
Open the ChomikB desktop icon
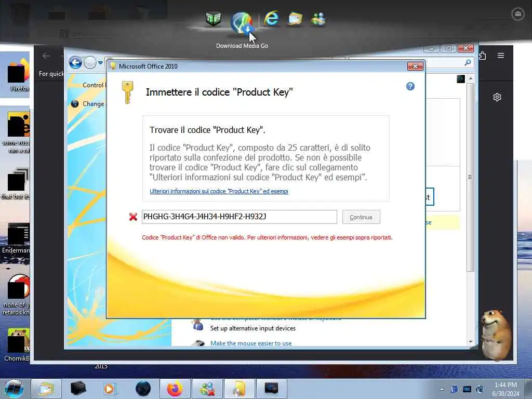tap(17, 344)
